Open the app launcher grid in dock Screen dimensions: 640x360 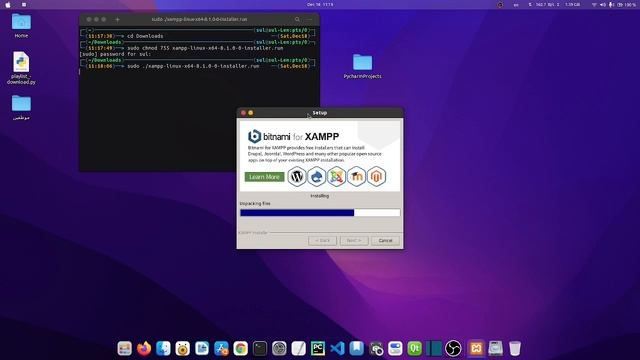[x=124, y=349]
